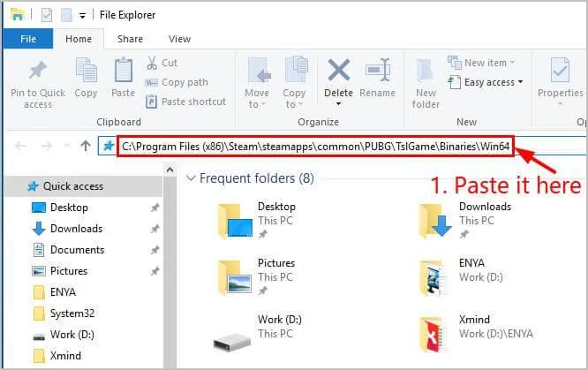
Task: Click the Copy icon in Clipboard group
Action: coord(86,70)
